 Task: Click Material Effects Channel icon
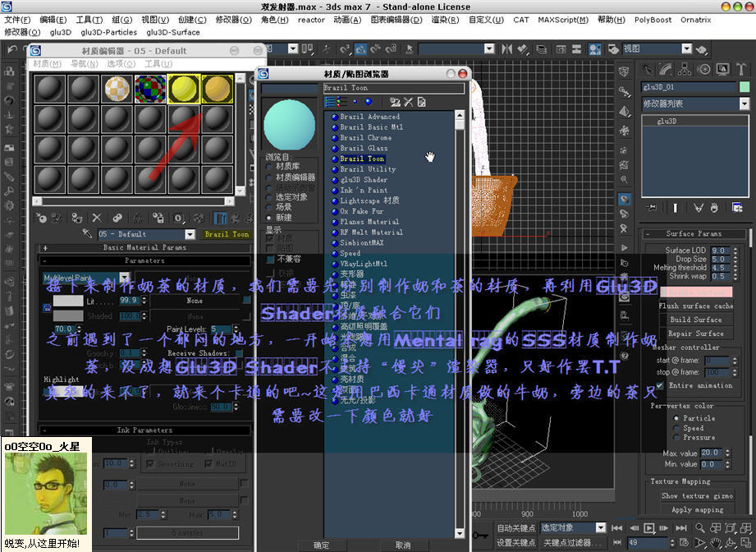tap(179, 218)
